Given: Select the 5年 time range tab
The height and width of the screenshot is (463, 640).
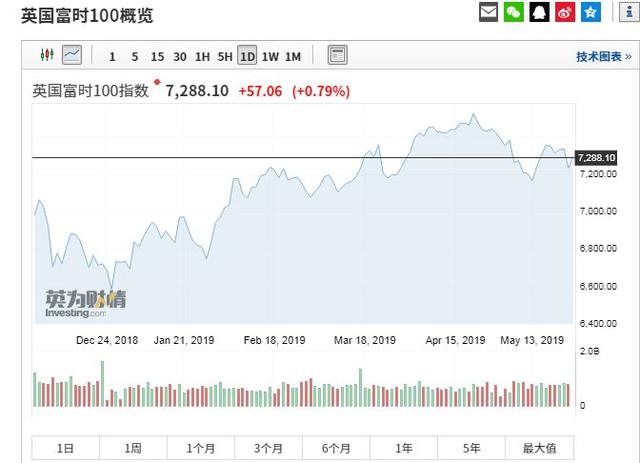Looking at the screenshot, I should click(x=472, y=448).
